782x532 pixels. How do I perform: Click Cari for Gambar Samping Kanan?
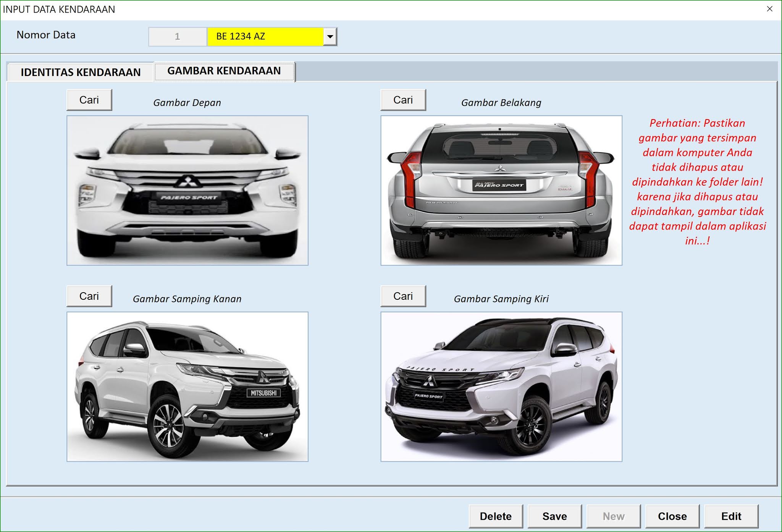[89, 296]
